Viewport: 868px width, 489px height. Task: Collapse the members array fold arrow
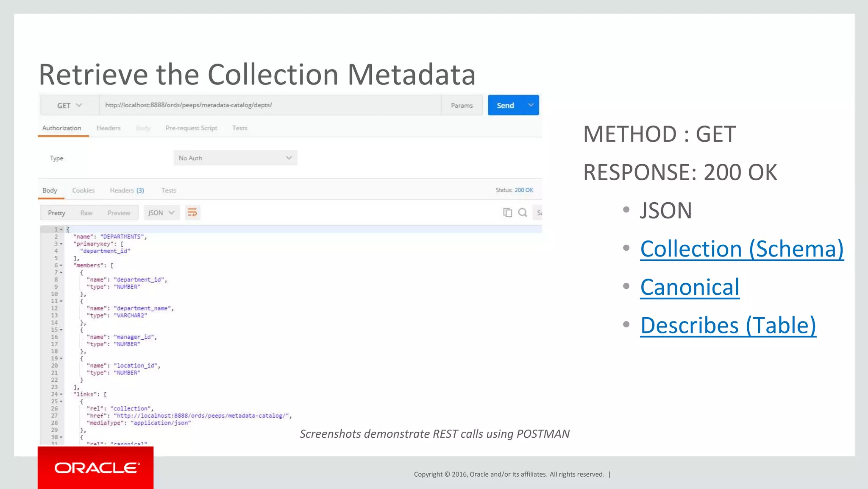[61, 265]
